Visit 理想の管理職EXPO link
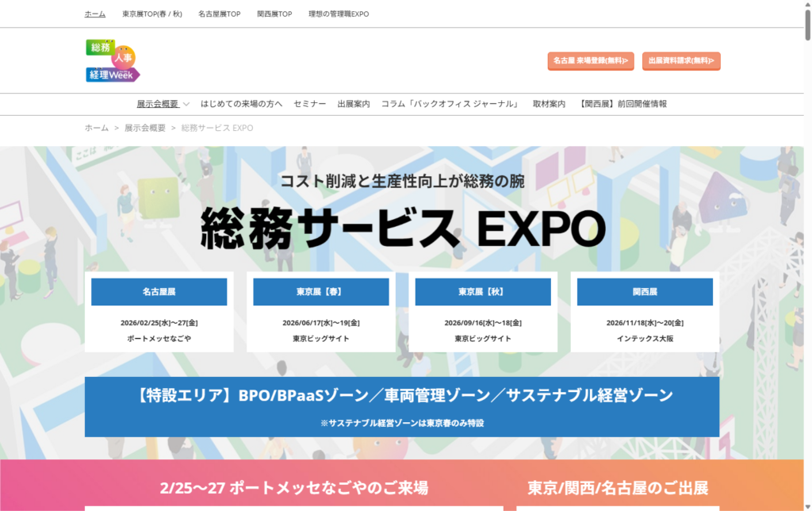The width and height of the screenshot is (812, 511). click(x=339, y=14)
